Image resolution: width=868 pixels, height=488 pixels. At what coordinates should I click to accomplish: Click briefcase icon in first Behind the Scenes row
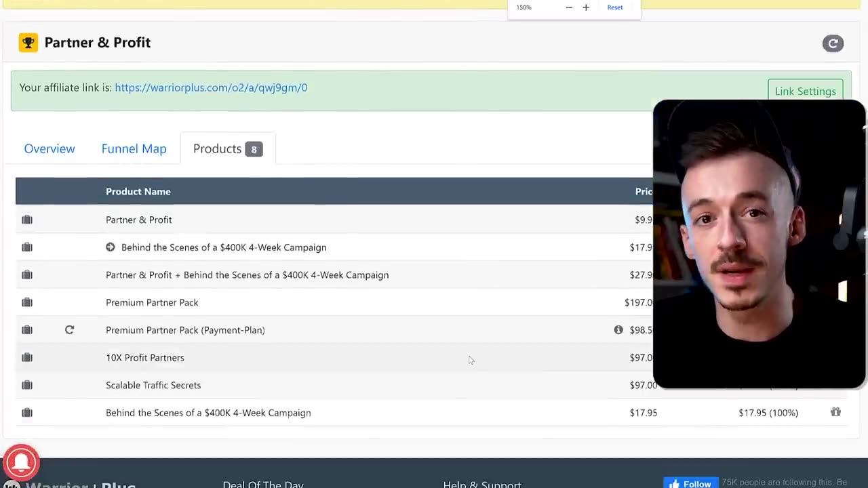tap(27, 247)
